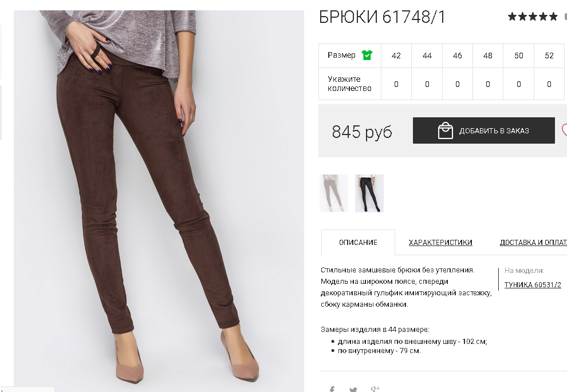Set quantity field for size 42
Viewport: 567px width, 392px height.
[396, 84]
